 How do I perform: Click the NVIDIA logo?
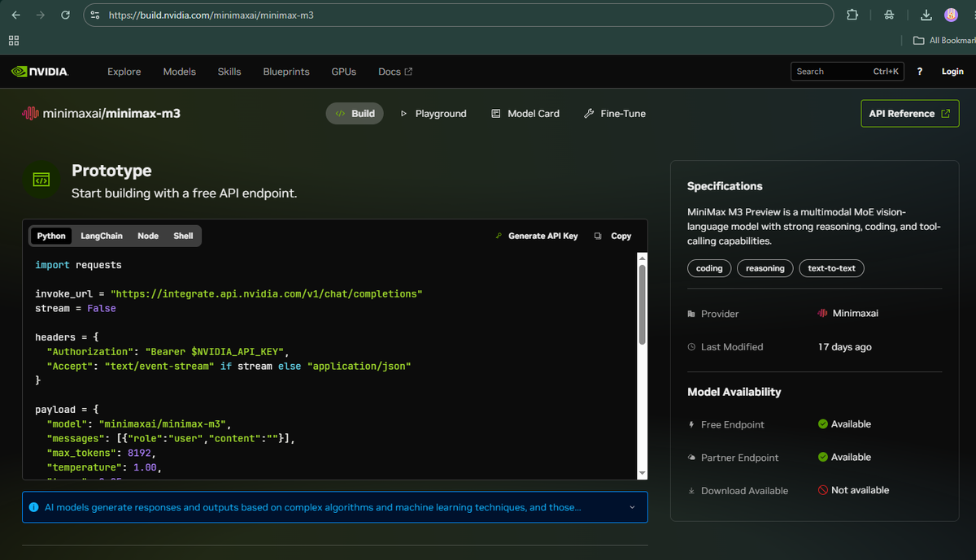click(x=40, y=72)
